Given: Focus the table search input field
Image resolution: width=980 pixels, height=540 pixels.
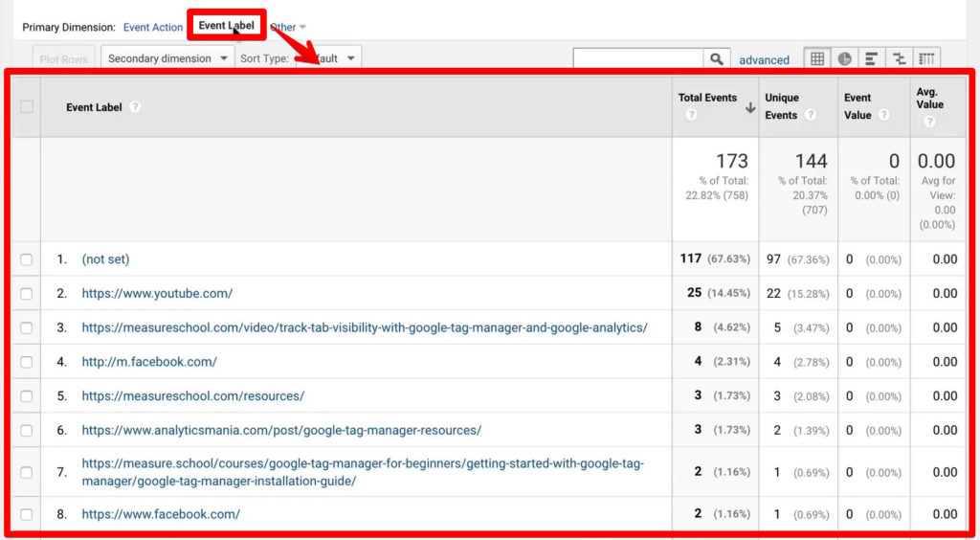Looking at the screenshot, I should 638,58.
